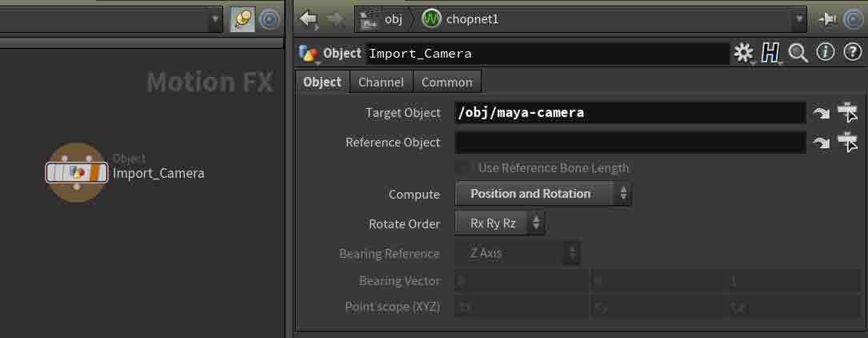The image size is (868, 338).
Task: Click the gear parameter settings icon
Action: tap(743, 54)
